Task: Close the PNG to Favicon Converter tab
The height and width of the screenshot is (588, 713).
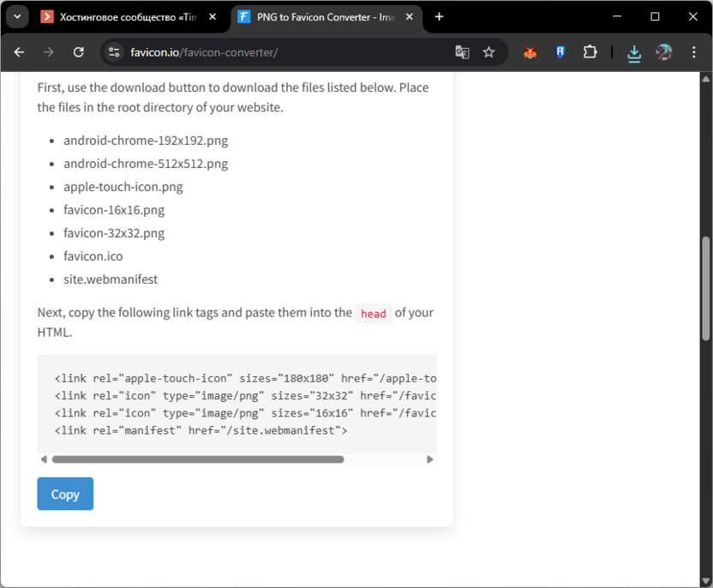Action: click(410, 17)
